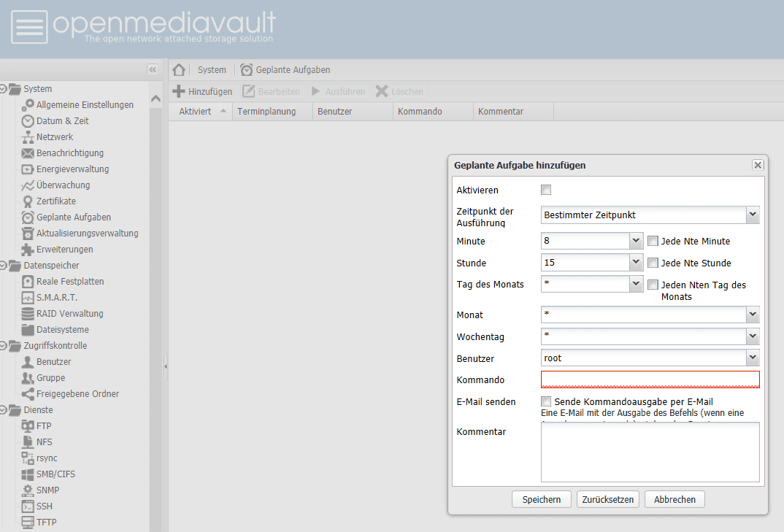Screen dimensions: 784x532
Task: Open the Wochentag dropdown
Action: [x=753, y=336]
